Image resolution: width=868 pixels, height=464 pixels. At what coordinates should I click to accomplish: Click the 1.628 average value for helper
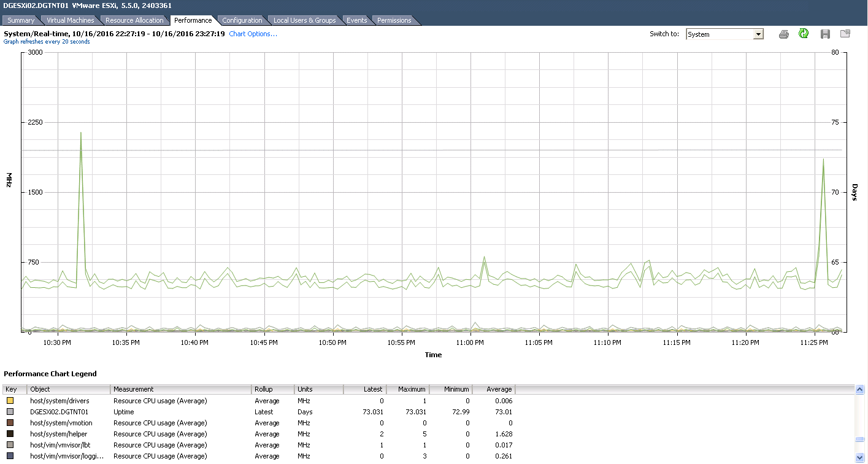[503, 434]
